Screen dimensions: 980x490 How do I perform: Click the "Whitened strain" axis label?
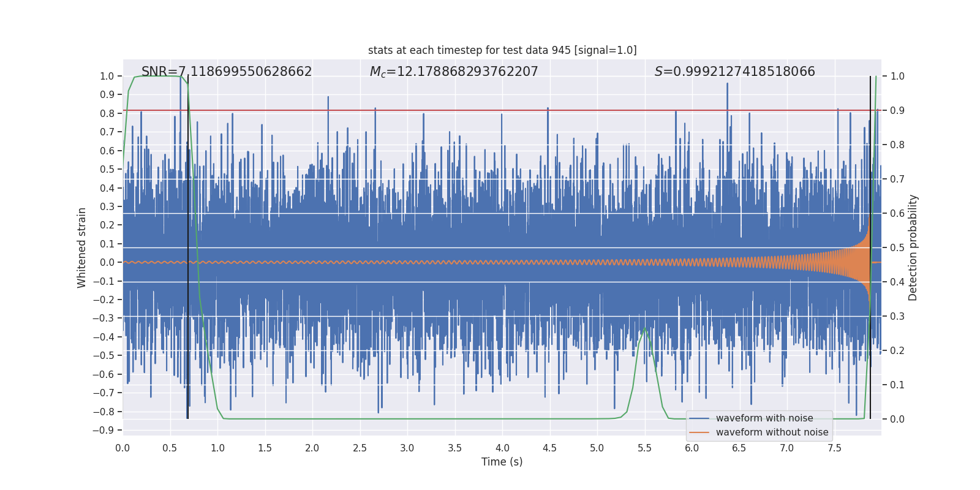[x=81, y=247]
